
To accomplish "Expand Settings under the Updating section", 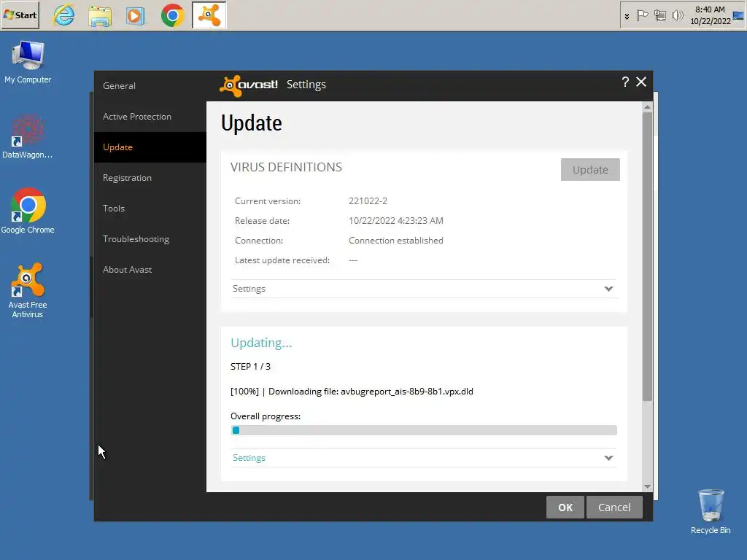I will tap(424, 458).
